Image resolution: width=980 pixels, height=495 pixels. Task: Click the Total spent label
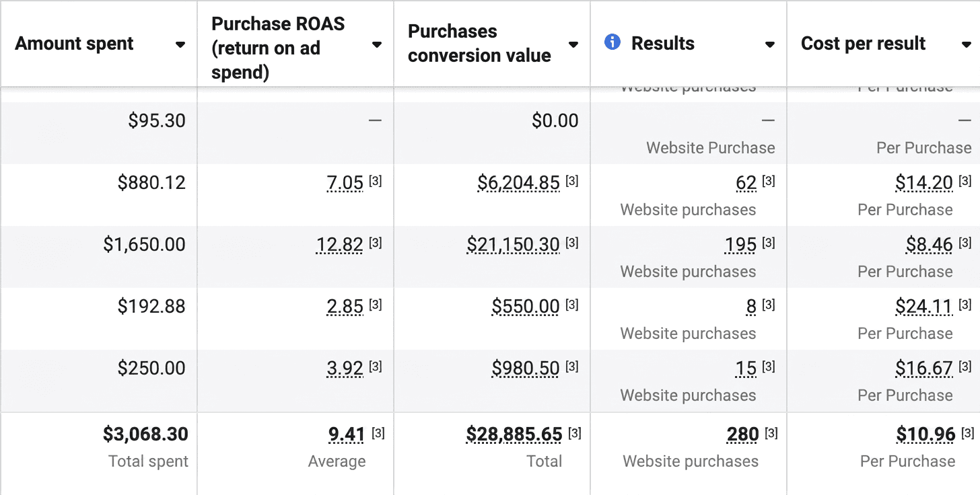[148, 461]
